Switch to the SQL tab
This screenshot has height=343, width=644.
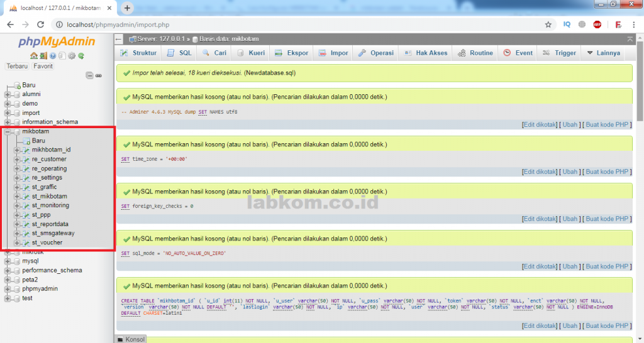pyautogui.click(x=179, y=53)
